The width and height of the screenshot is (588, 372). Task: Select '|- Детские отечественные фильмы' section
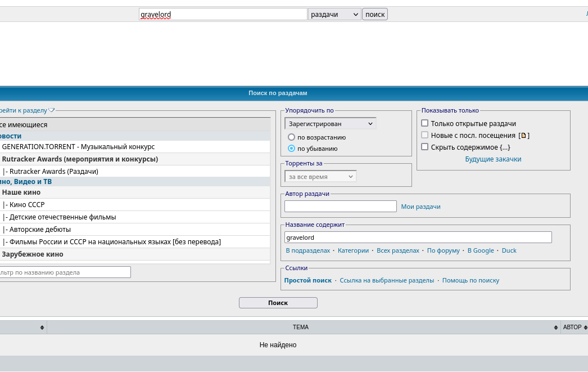134,217
